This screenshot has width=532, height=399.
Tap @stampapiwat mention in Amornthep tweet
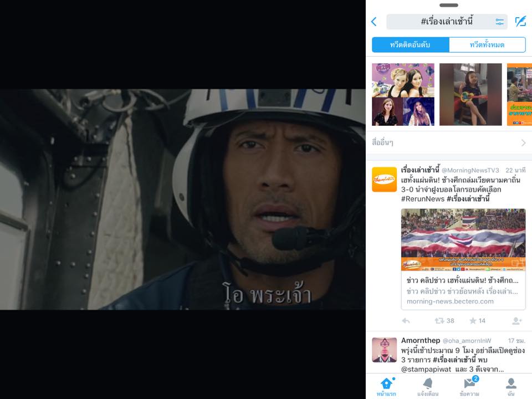pos(426,369)
